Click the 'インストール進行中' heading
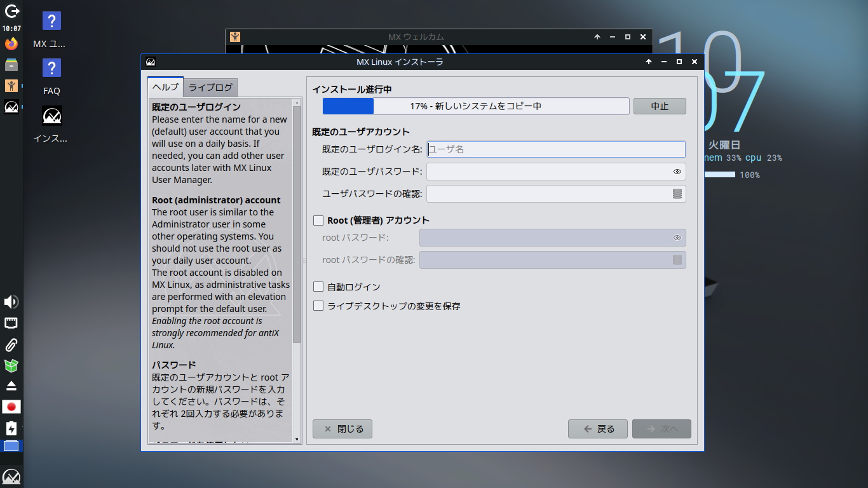Viewport: 868px width, 488px height. click(351, 90)
